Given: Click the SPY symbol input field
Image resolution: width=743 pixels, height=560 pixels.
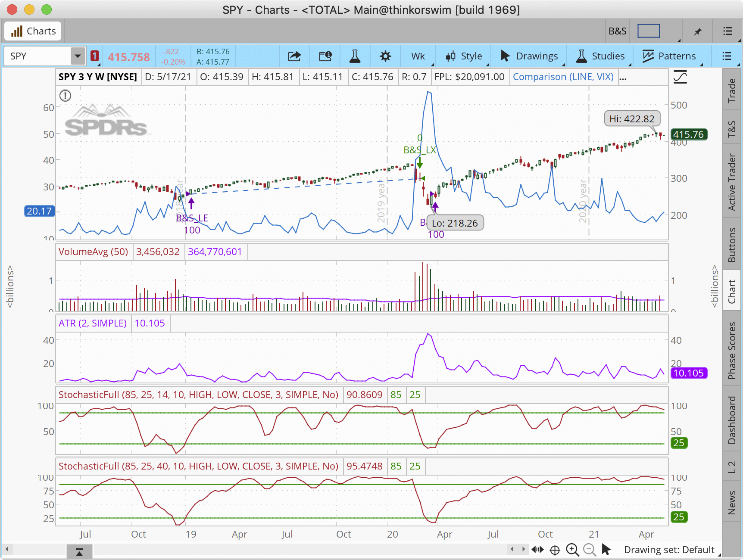Looking at the screenshot, I should coord(37,56).
